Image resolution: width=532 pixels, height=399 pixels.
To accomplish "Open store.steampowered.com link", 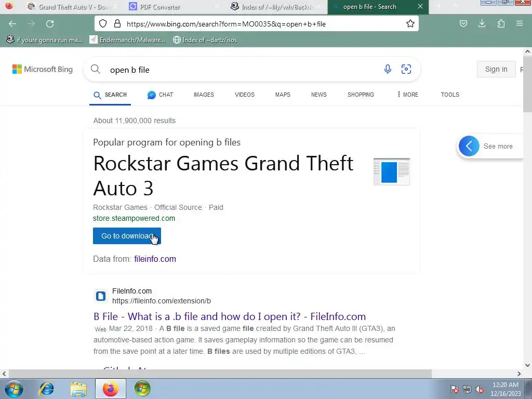I will pos(134,218).
